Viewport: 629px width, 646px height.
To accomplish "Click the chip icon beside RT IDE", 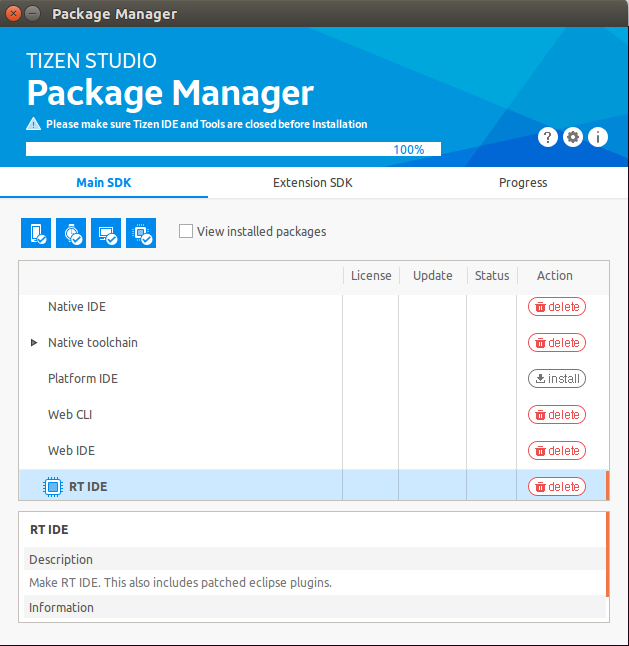I will coord(52,487).
